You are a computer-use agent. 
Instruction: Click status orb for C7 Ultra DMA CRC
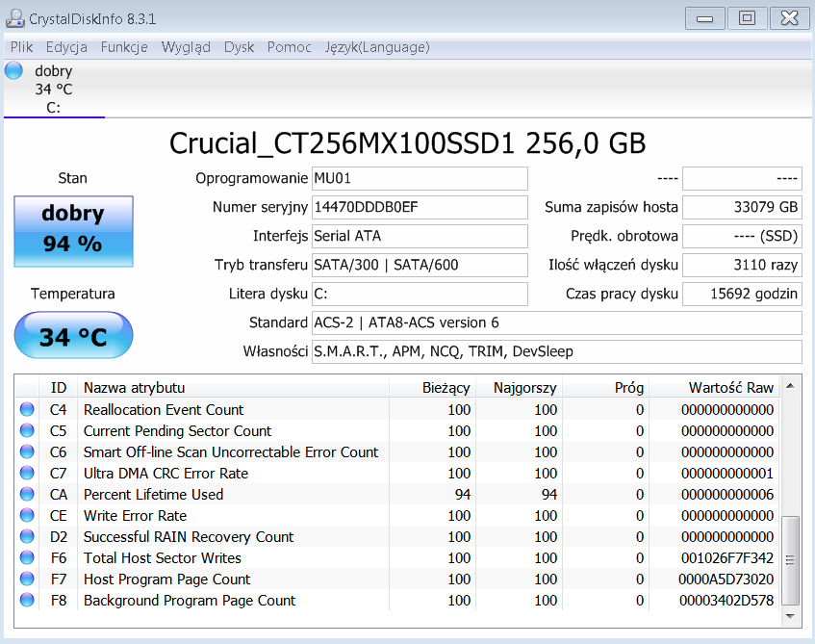[27, 473]
